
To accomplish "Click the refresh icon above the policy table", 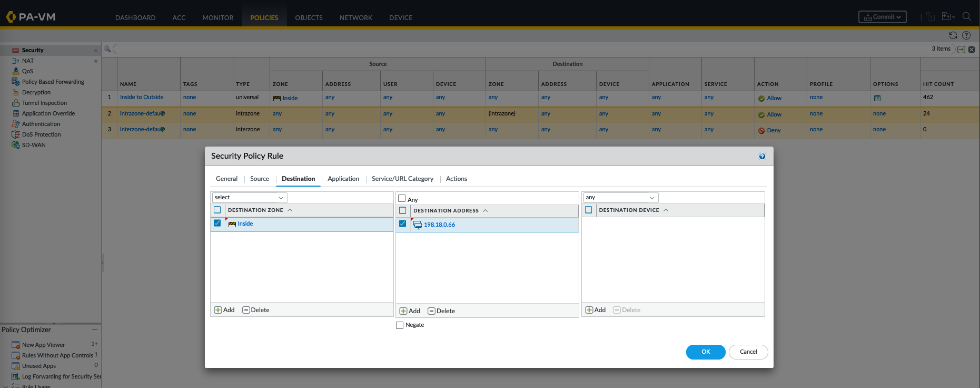I will [953, 35].
